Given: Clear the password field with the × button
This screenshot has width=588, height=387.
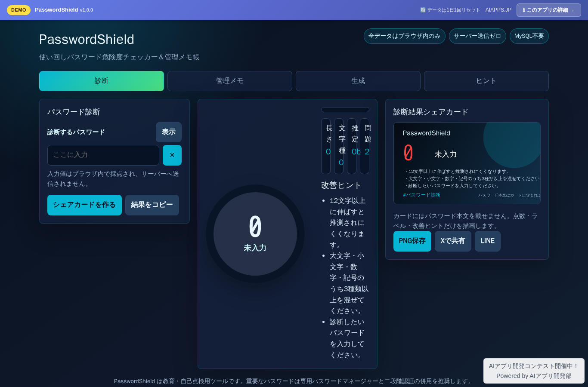Looking at the screenshot, I should click(172, 155).
